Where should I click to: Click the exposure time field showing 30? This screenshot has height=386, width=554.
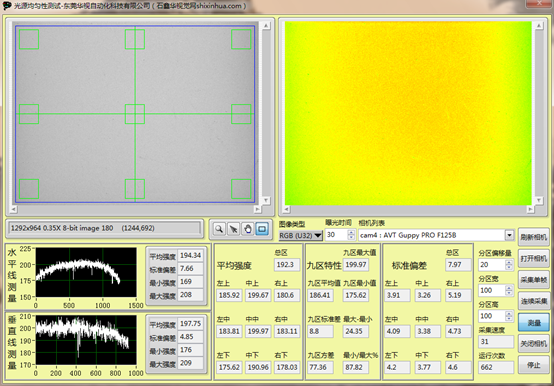point(336,235)
